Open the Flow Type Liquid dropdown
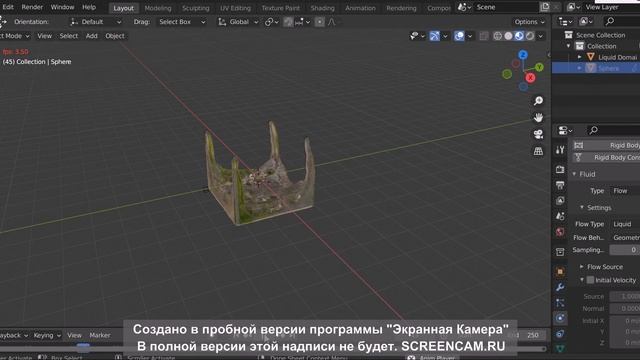640x360 pixels. [x=624, y=224]
